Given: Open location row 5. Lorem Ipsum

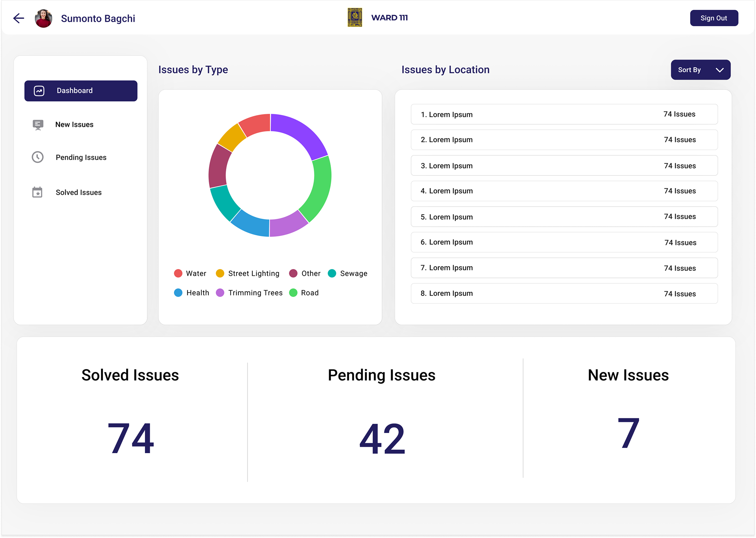Looking at the screenshot, I should [x=564, y=217].
